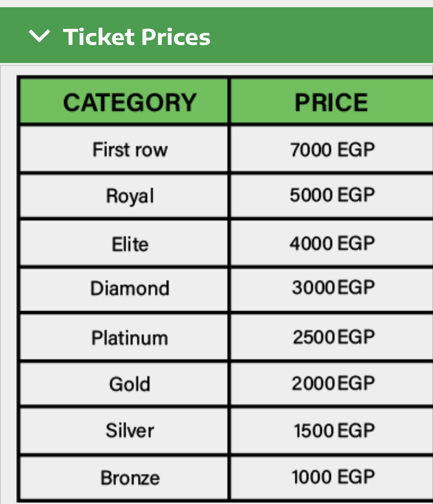Select the Platinum category cell
The height and width of the screenshot is (504, 433).
130,338
